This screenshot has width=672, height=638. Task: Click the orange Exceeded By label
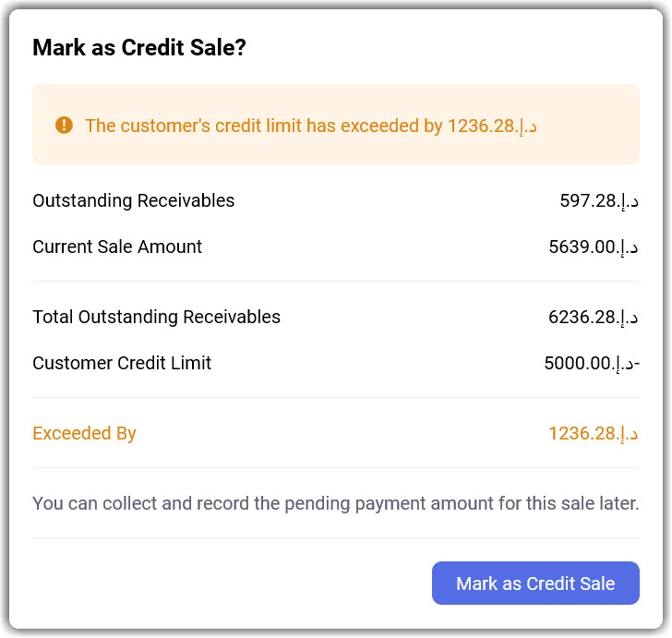coord(84,433)
